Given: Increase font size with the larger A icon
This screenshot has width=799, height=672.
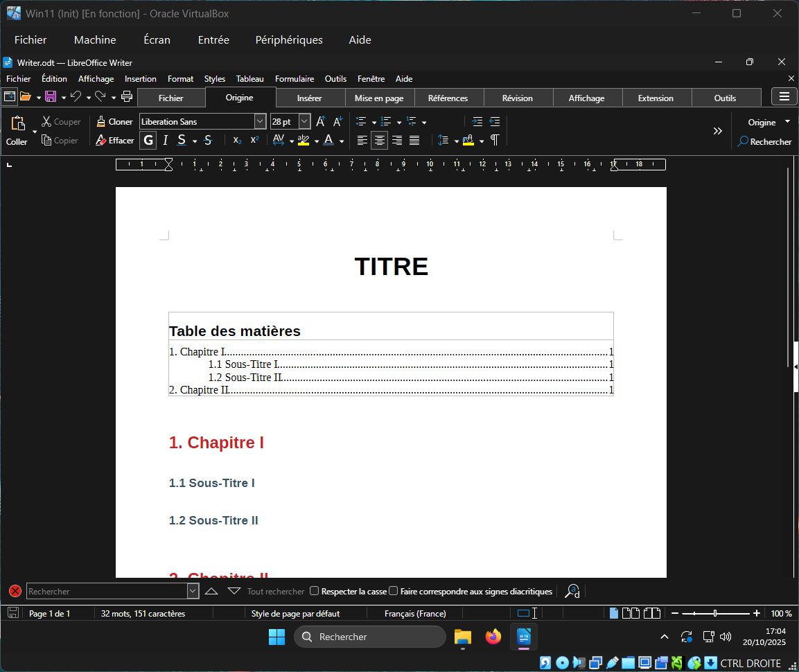Looking at the screenshot, I should [x=321, y=122].
